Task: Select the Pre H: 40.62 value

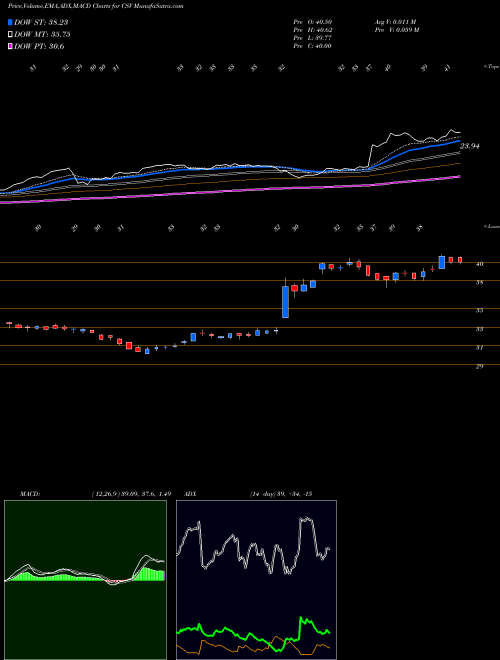Action: coord(313,30)
